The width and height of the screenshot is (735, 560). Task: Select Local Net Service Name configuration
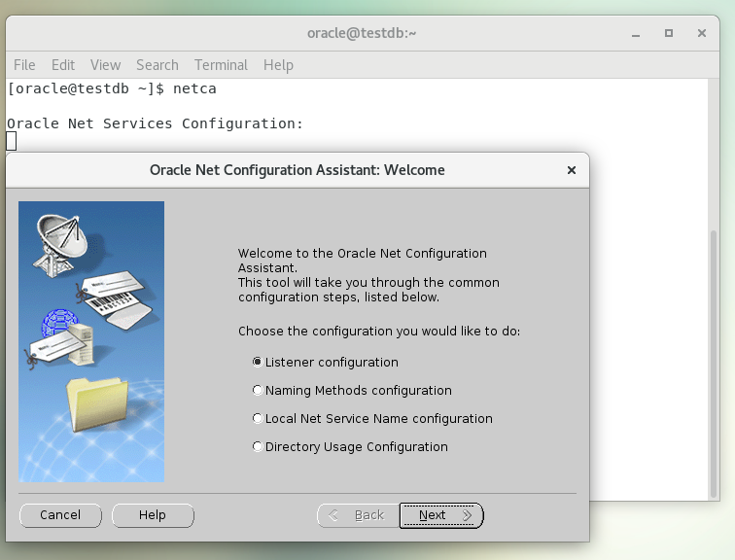click(258, 418)
